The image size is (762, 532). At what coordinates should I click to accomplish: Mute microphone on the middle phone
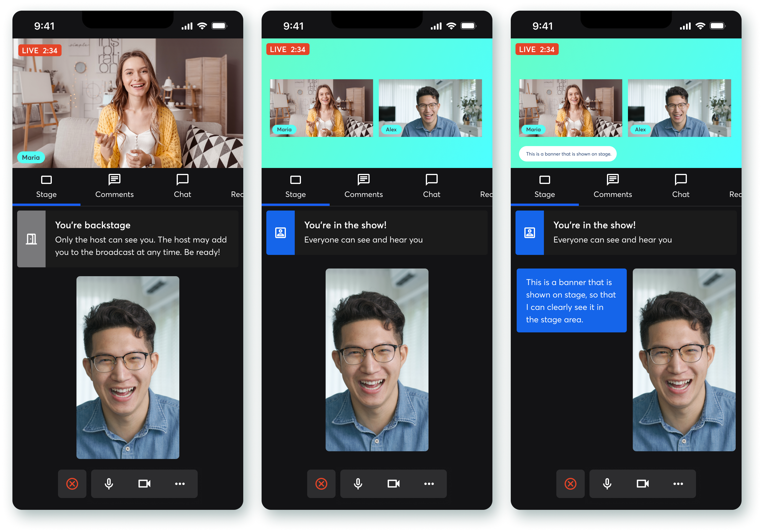[x=358, y=484]
